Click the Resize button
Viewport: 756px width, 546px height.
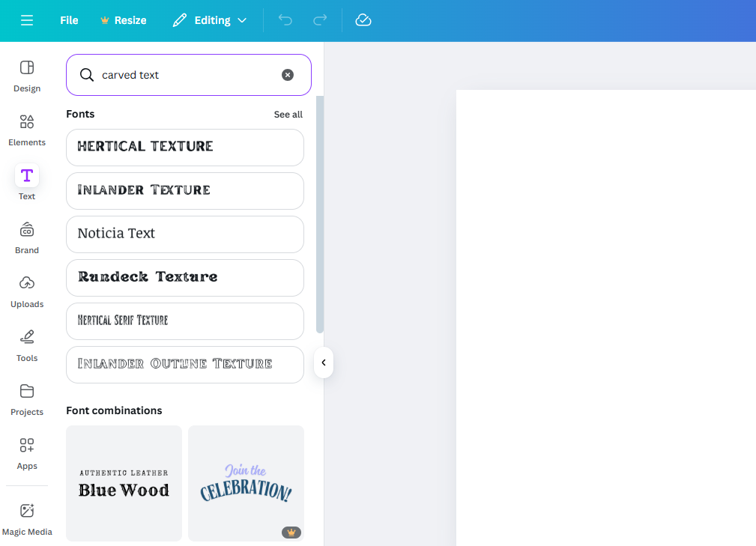[123, 20]
